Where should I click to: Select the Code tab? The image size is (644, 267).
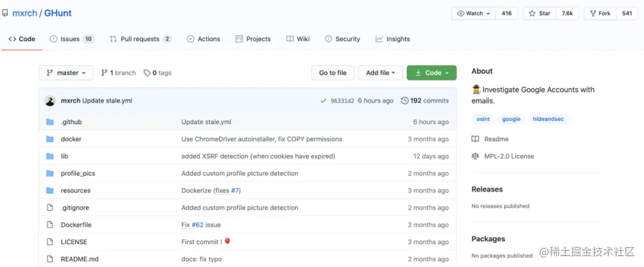(22, 39)
